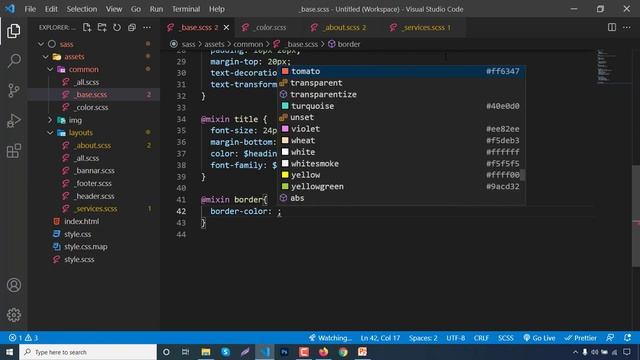The height and width of the screenshot is (360, 640).
Task: Open _header.scss in the file tree
Action: point(94,196)
